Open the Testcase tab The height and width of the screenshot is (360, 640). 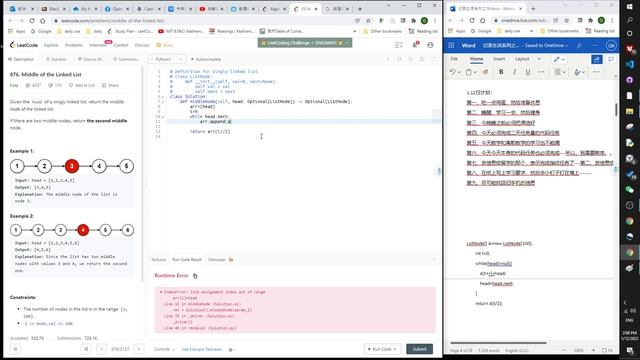click(158, 260)
